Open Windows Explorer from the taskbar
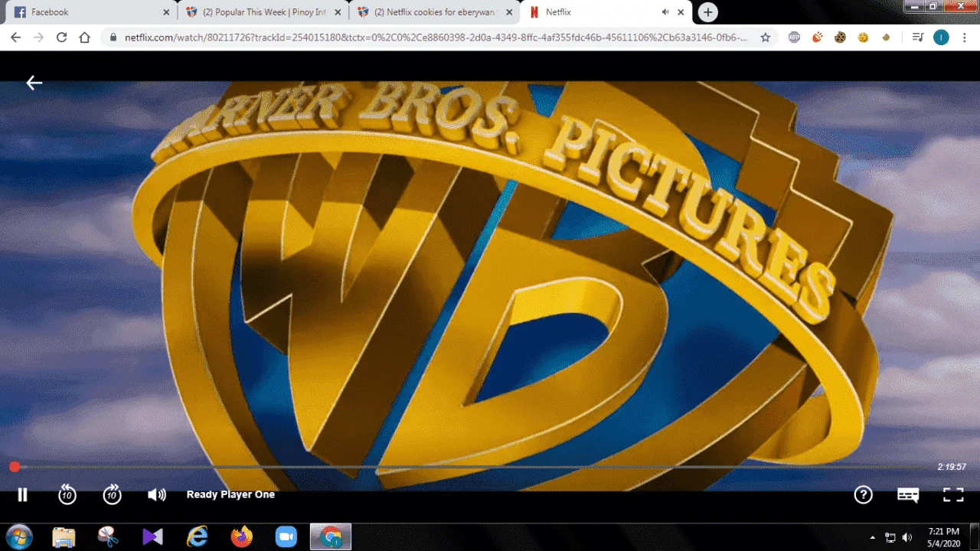Image resolution: width=980 pixels, height=551 pixels. [x=64, y=537]
